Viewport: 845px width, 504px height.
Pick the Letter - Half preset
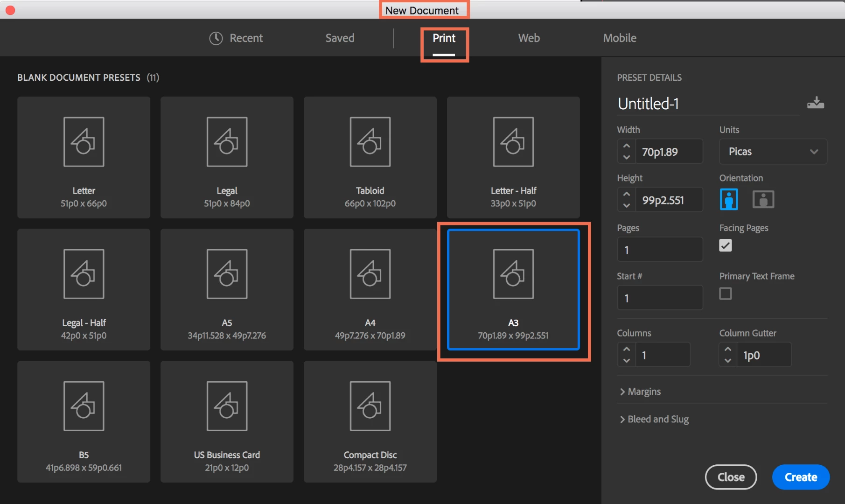513,157
